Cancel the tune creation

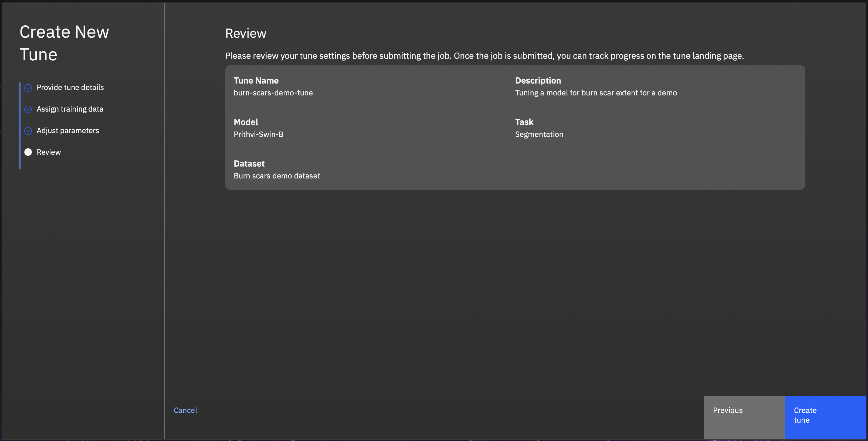pyautogui.click(x=185, y=410)
